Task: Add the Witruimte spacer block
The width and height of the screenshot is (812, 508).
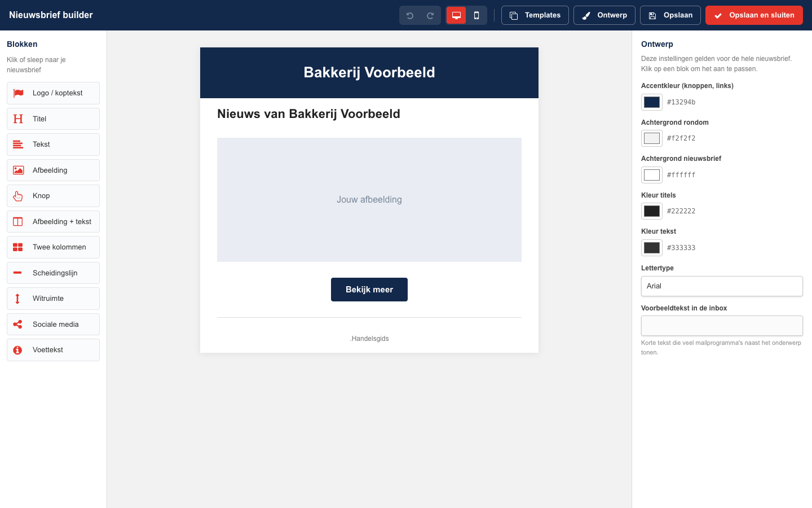Action: [53, 299]
